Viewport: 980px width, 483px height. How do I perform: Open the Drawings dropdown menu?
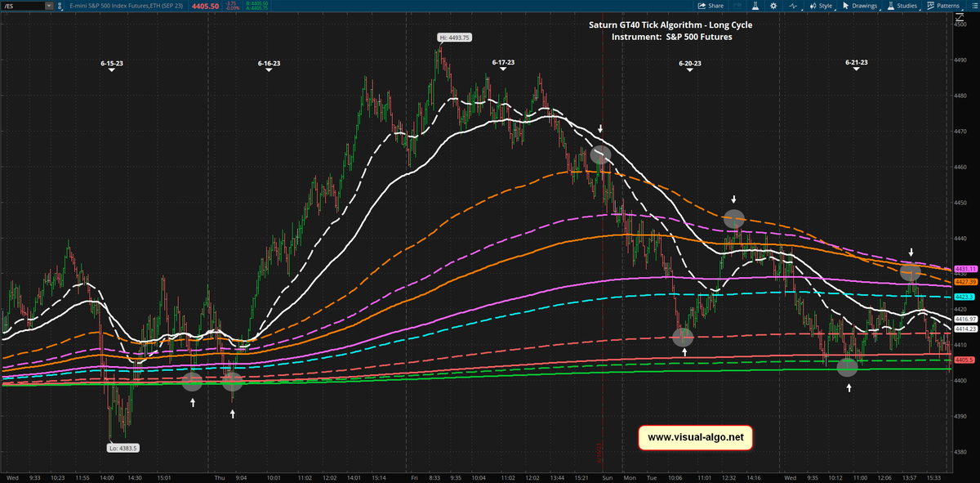click(x=860, y=6)
